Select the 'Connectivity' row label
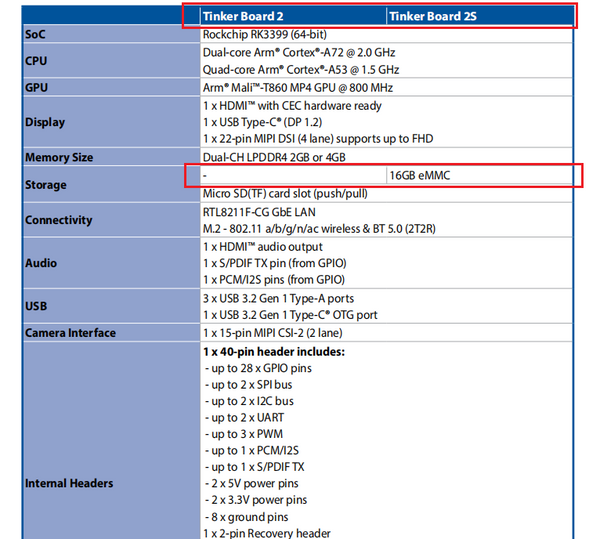 tap(59, 220)
